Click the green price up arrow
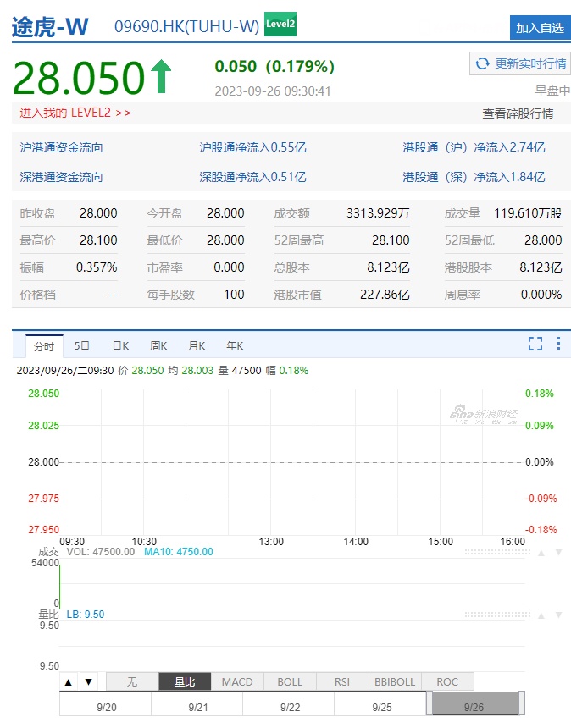This screenshot has height=728, width=571. pyautogui.click(x=161, y=76)
